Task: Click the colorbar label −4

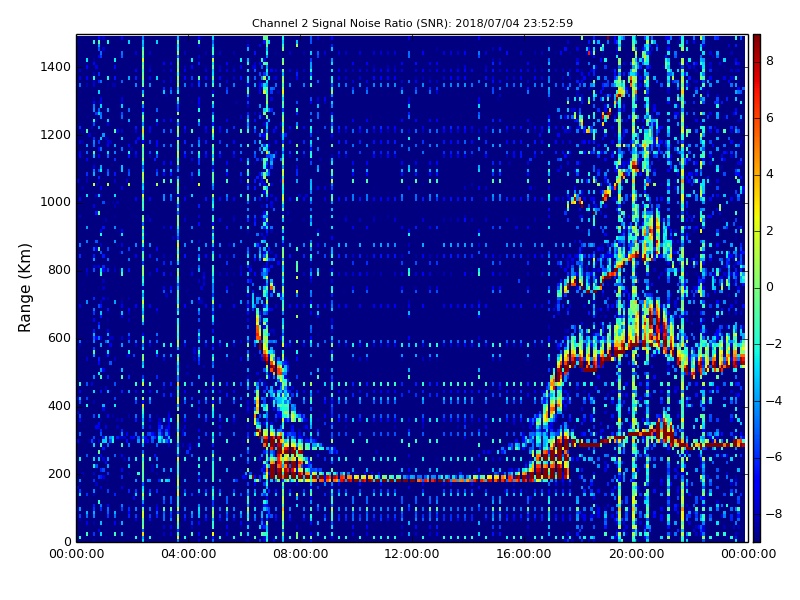Action: tap(774, 401)
